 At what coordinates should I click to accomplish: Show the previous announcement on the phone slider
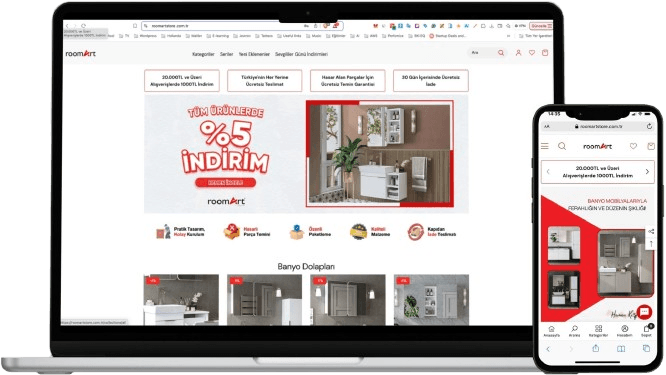point(548,172)
